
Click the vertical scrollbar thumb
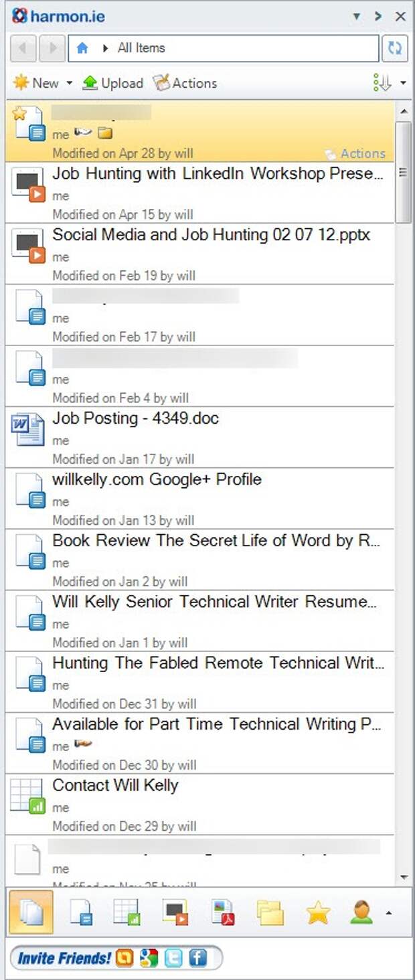click(404, 173)
